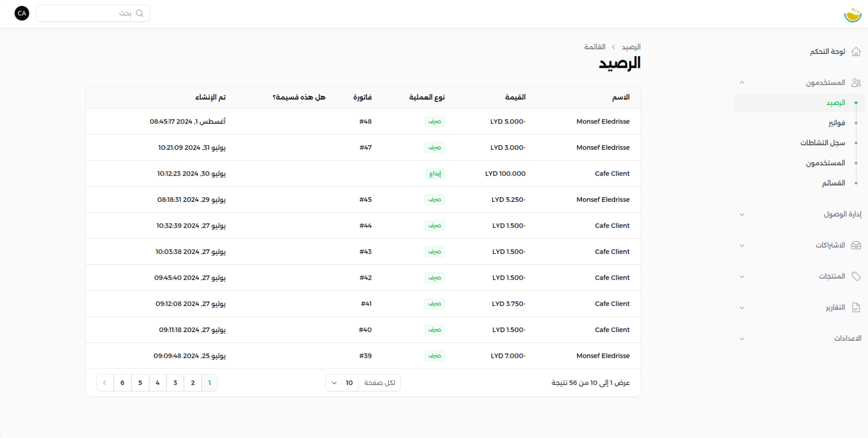This screenshot has width=868, height=438.
Task: Click القائمة breadcrumb item
Action: pos(594,47)
